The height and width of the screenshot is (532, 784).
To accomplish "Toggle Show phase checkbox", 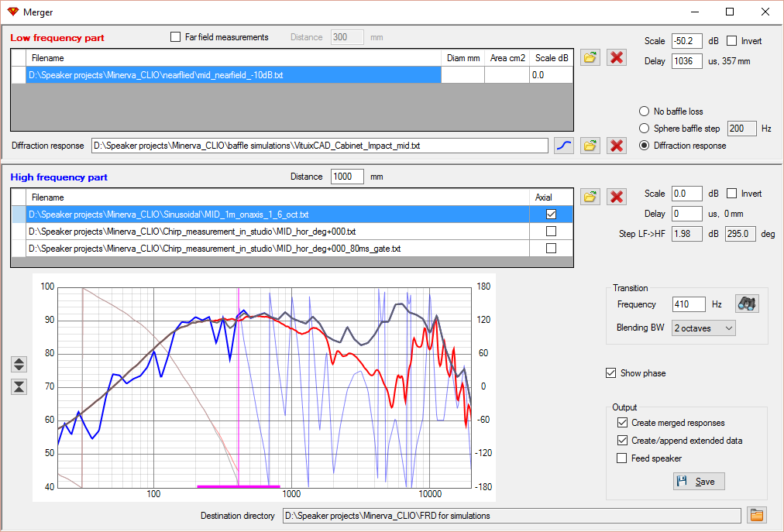I will click(x=611, y=373).
